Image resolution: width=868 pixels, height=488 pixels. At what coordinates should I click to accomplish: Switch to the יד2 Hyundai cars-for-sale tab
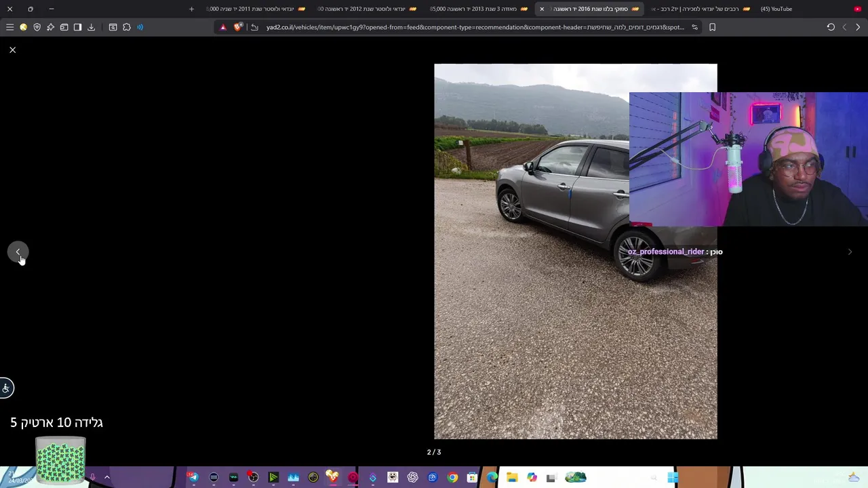coord(701,9)
